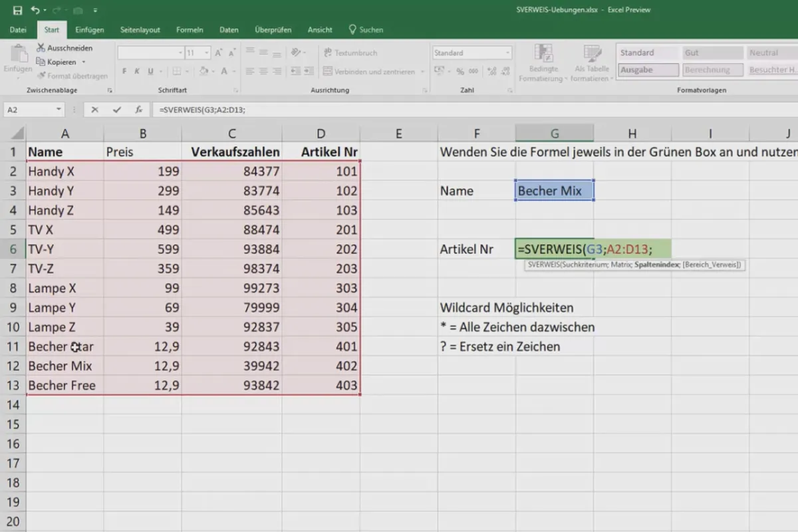
Task: Apply the Gut cell style
Action: pos(713,53)
